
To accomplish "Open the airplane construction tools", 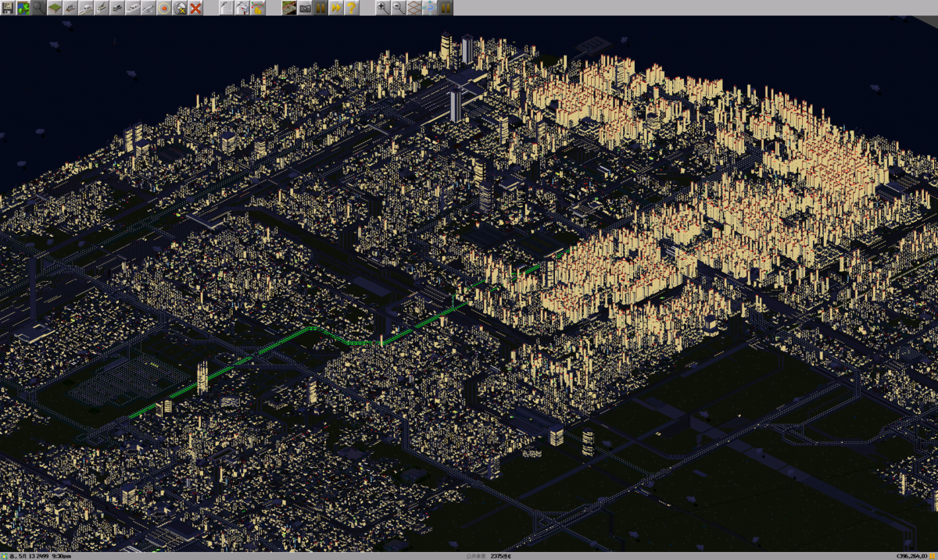I will click(149, 8).
